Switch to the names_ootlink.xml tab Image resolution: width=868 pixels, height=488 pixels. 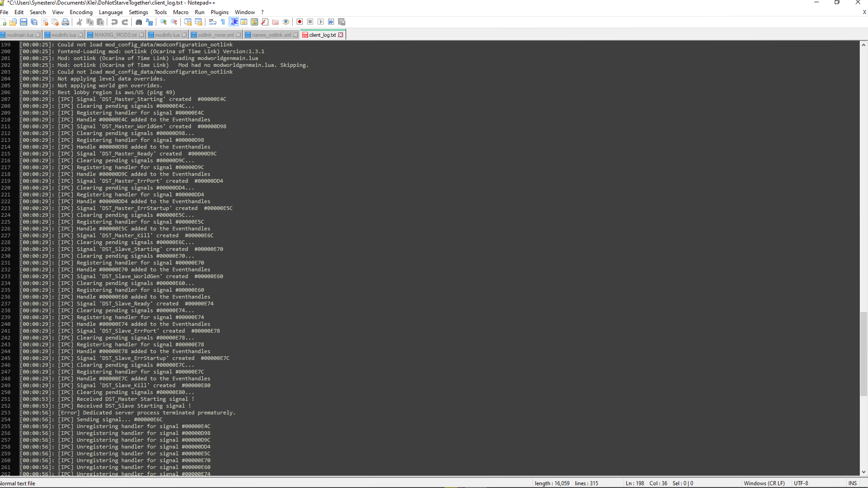[271, 35]
